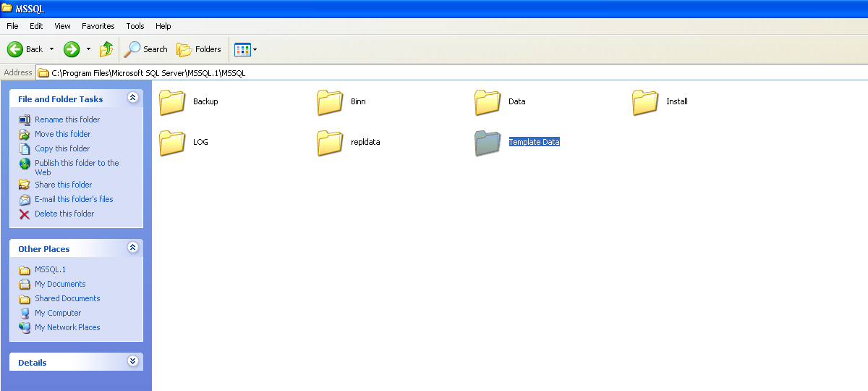Click the Shared Documents icon
Image resolution: width=868 pixels, height=391 pixels.
25,298
